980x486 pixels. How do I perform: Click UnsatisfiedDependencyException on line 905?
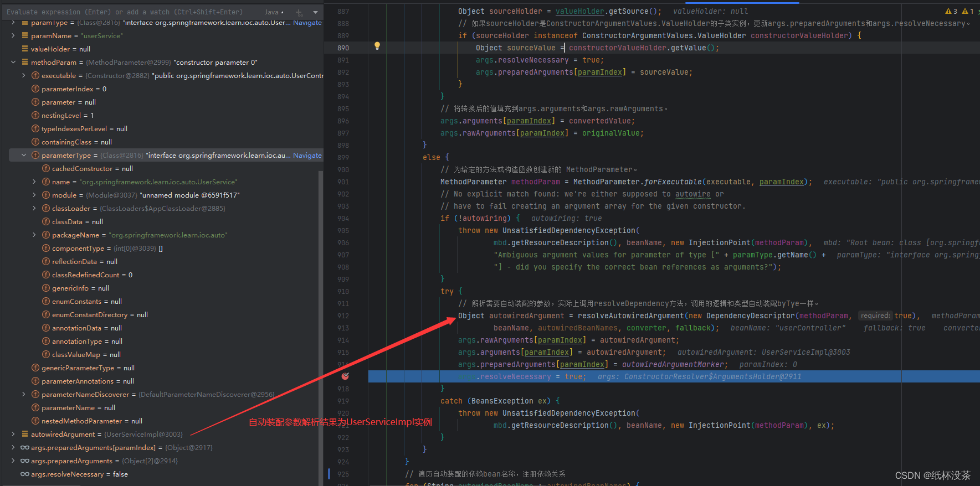(569, 230)
